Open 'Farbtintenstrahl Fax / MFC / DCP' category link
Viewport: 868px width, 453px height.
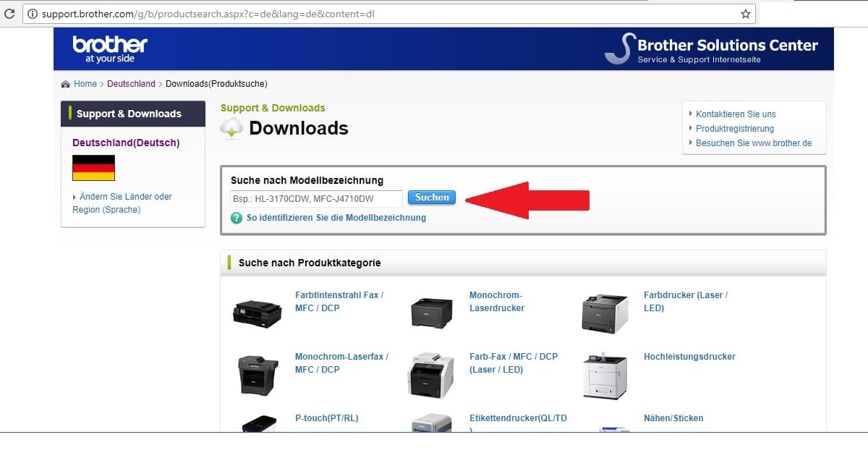click(339, 302)
